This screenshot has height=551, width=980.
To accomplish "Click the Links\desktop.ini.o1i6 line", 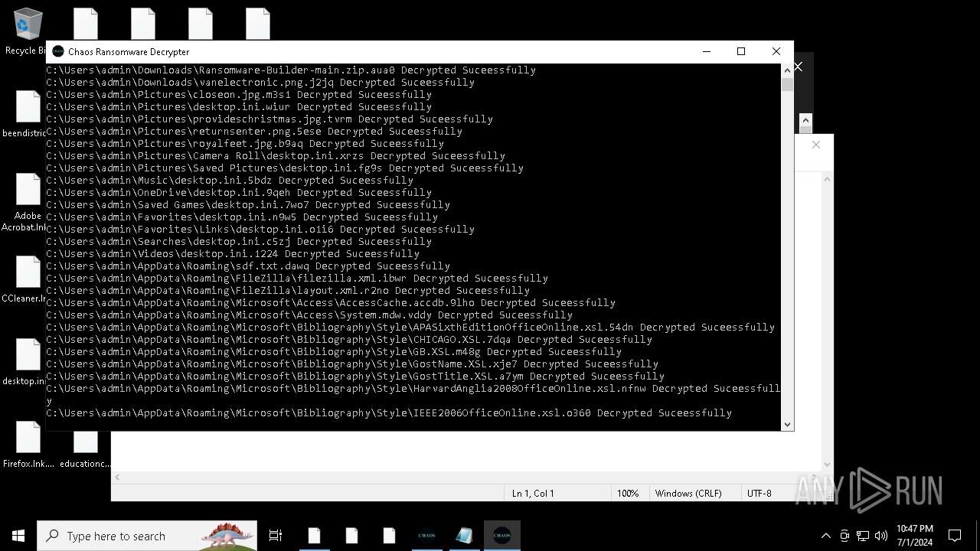I will (260, 229).
